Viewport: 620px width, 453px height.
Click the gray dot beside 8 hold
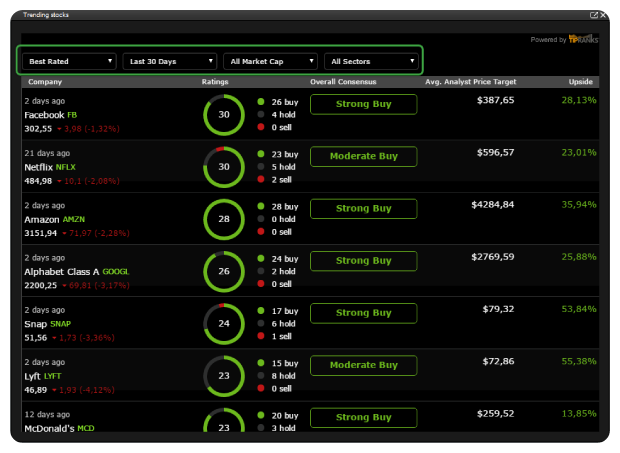pyautogui.click(x=261, y=375)
